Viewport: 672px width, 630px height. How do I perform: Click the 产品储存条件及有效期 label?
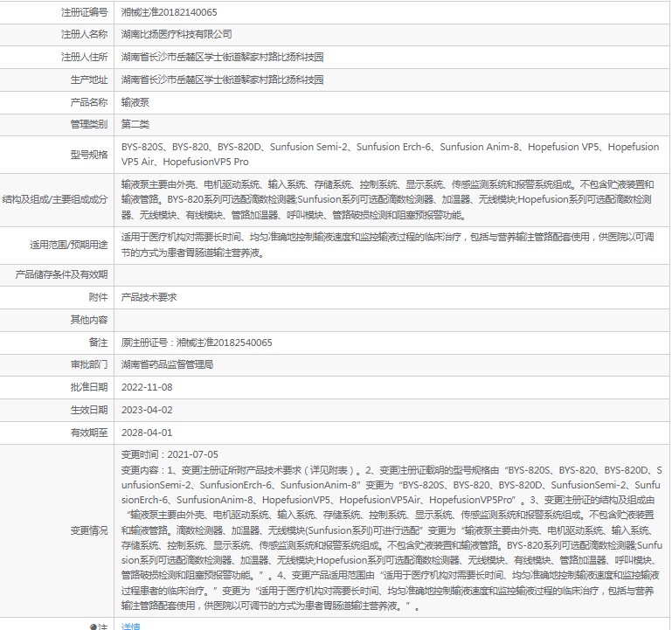click(x=61, y=274)
